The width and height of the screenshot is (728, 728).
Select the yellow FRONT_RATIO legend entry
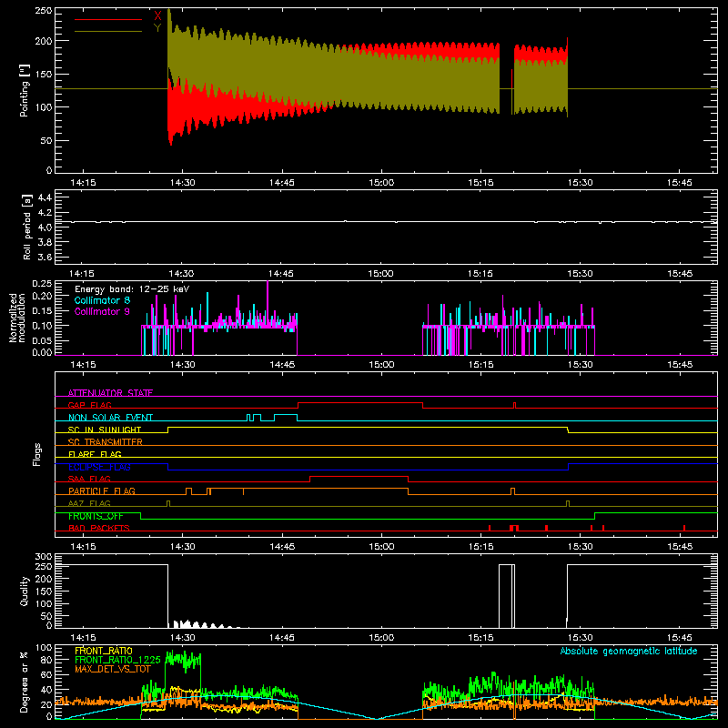click(x=104, y=651)
